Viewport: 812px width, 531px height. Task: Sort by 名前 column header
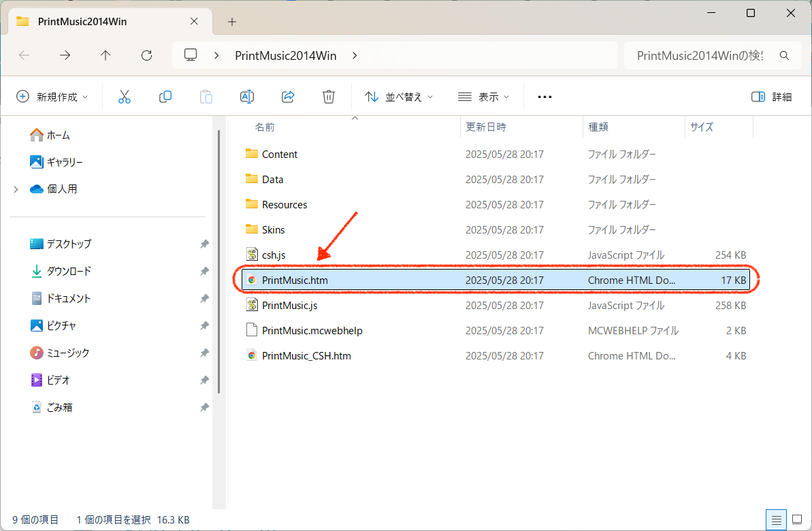coord(265,127)
